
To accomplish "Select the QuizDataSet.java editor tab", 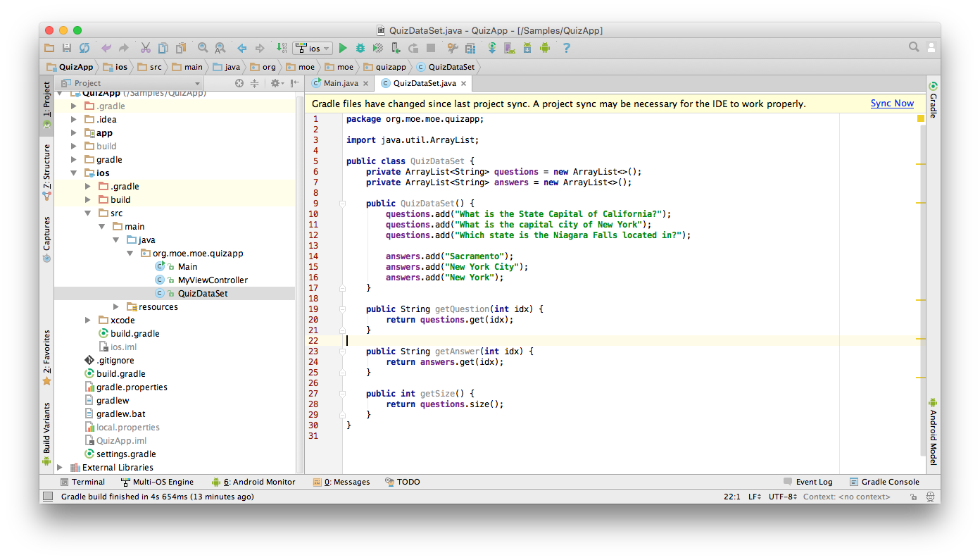I will click(x=425, y=83).
